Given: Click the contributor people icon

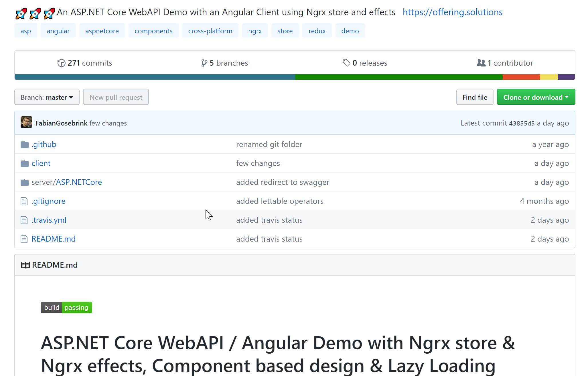Looking at the screenshot, I should click(481, 63).
